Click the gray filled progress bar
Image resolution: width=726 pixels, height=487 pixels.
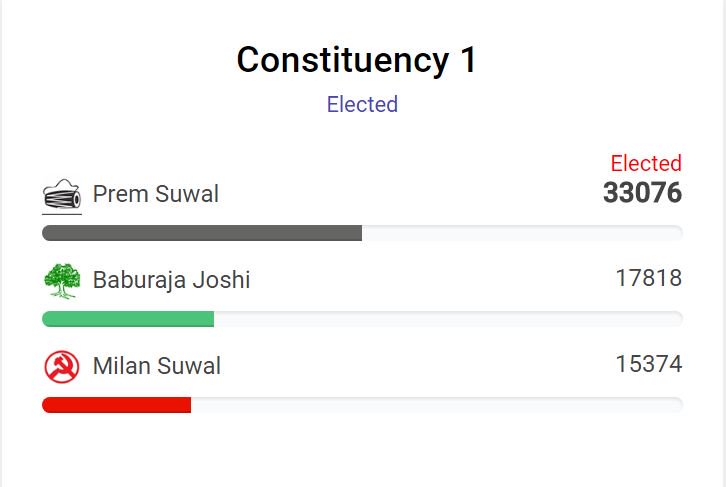pos(202,233)
